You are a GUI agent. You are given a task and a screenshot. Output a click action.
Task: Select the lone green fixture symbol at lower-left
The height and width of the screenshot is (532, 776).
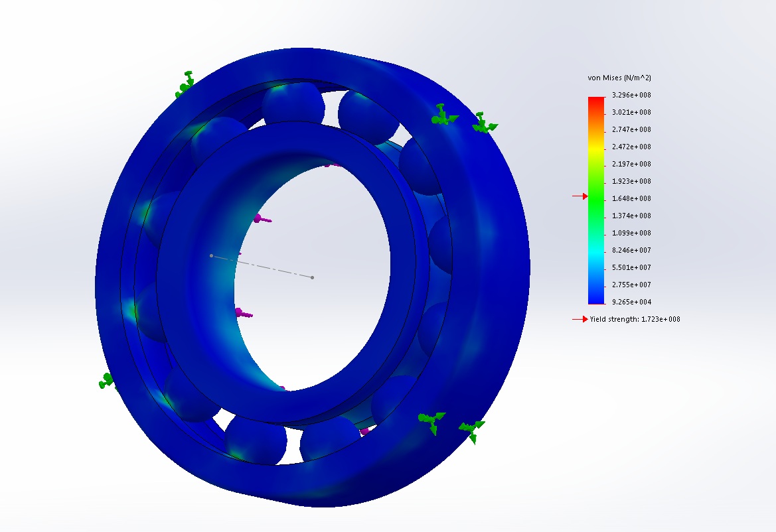[106, 381]
